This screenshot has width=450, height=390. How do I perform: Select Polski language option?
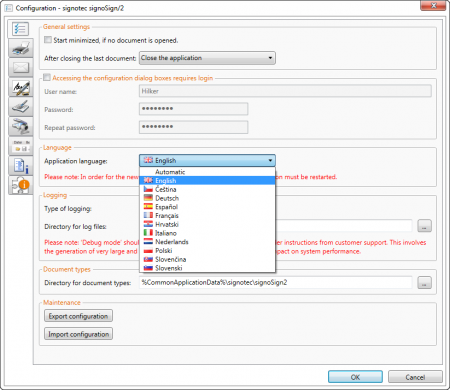[x=207, y=251]
